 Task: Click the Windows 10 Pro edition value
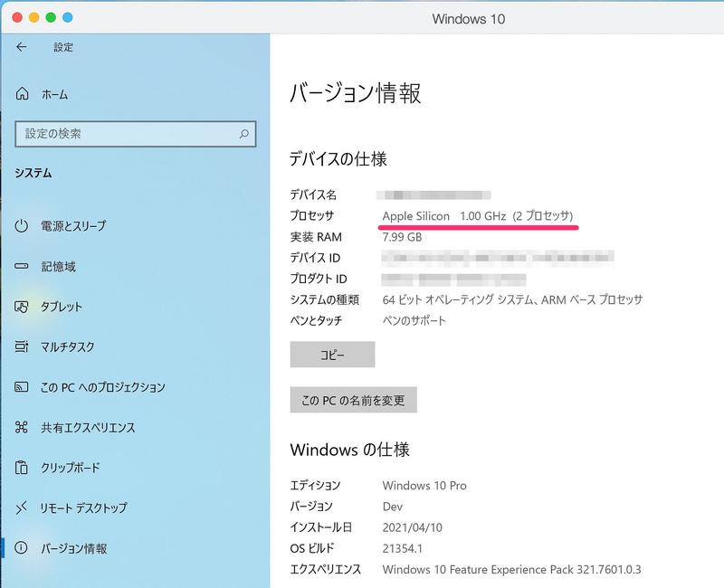(x=424, y=486)
